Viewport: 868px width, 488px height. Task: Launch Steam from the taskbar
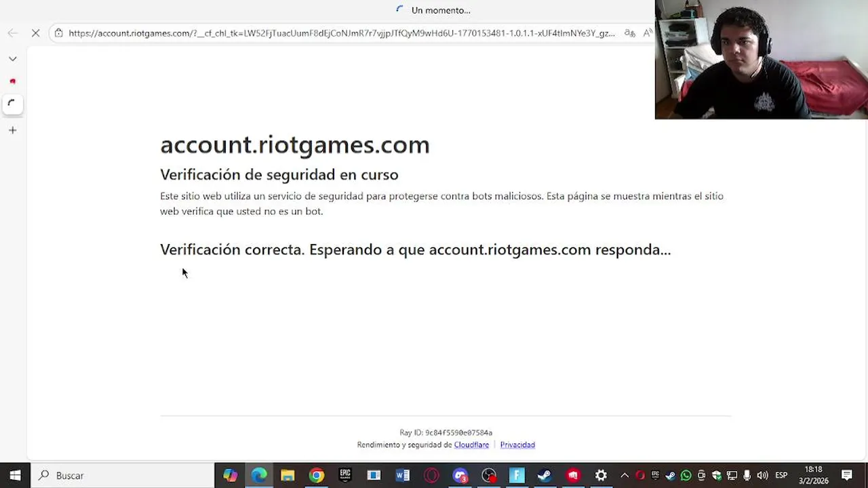click(x=545, y=475)
